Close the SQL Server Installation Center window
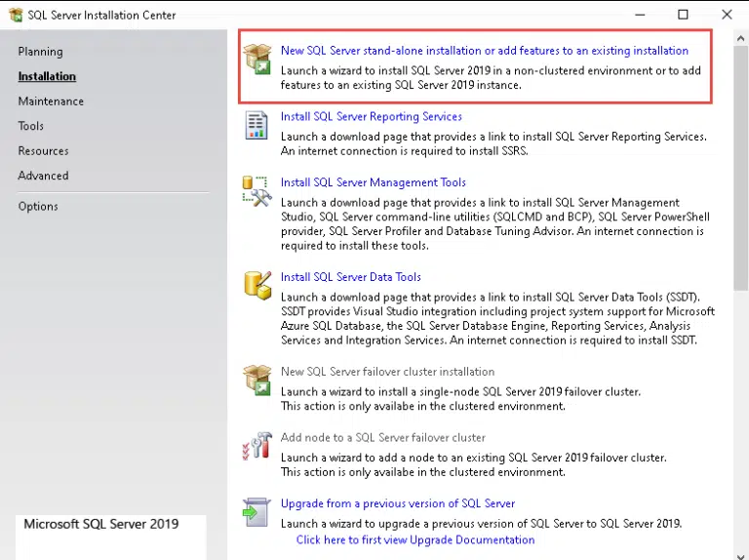The height and width of the screenshot is (560, 749). pyautogui.click(x=727, y=15)
